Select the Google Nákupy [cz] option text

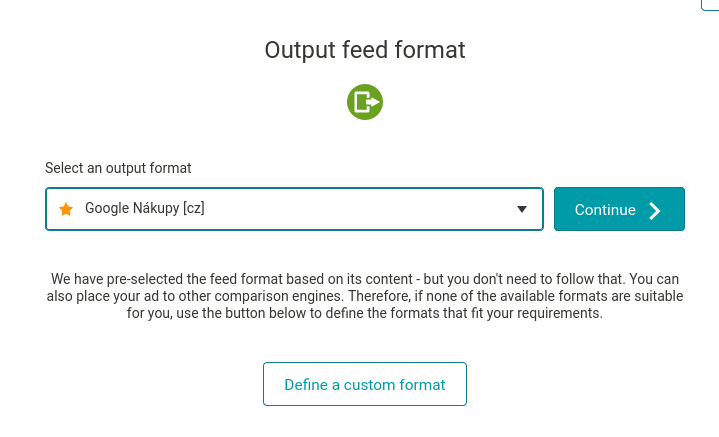145,208
